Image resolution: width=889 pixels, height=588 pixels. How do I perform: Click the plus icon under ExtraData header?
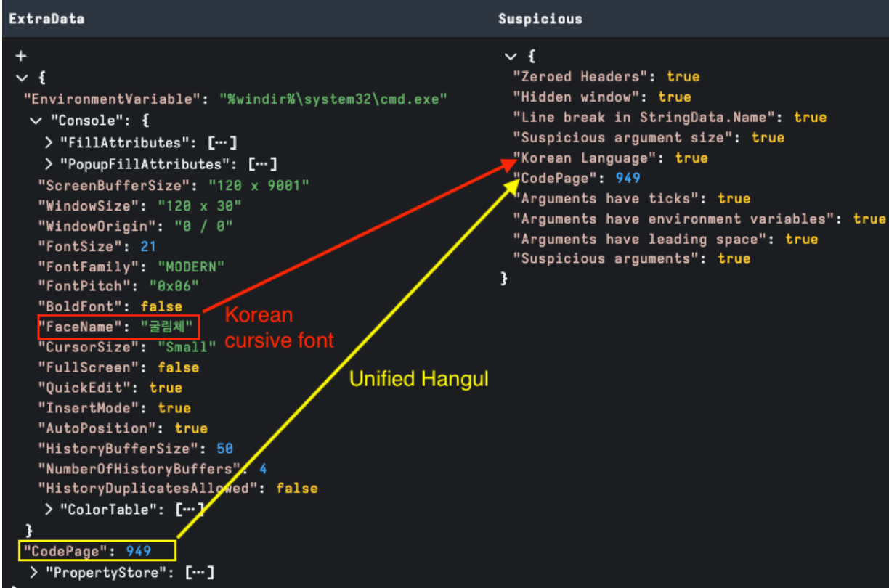pyautogui.click(x=20, y=57)
